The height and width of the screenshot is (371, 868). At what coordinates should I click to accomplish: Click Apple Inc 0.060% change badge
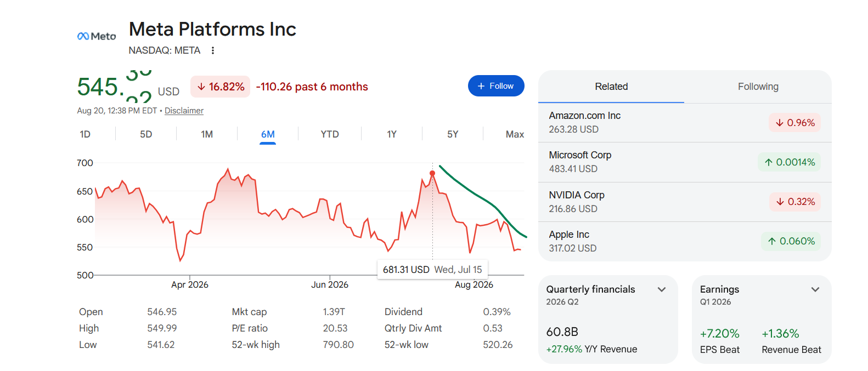pyautogui.click(x=791, y=241)
